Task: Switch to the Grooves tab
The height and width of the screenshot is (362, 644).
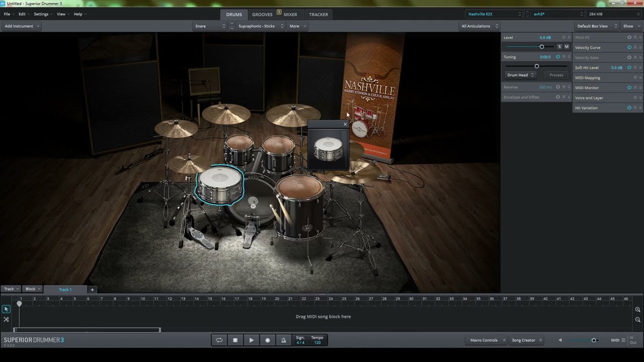Action: pyautogui.click(x=262, y=15)
